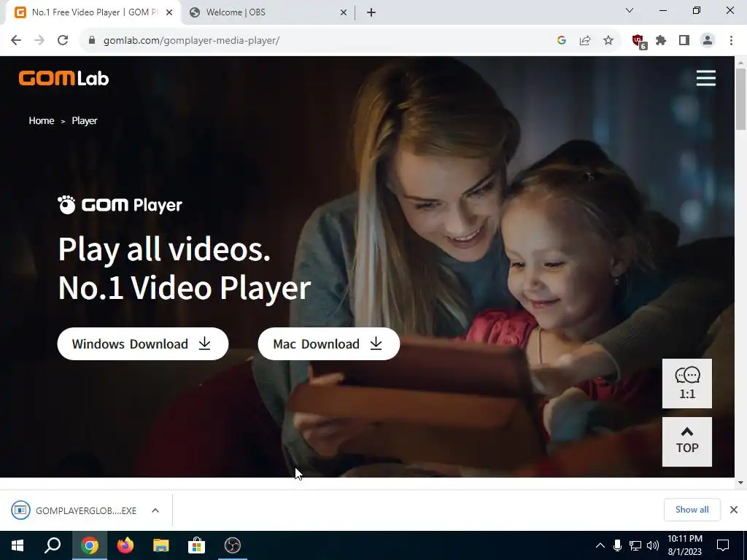The height and width of the screenshot is (560, 747).
Task: Reload the current page
Action: click(63, 41)
